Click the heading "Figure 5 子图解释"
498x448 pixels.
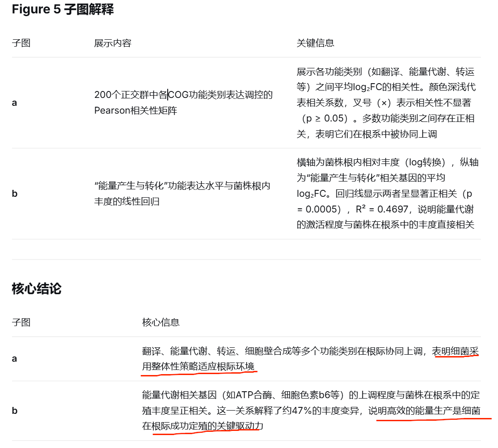click(x=62, y=10)
